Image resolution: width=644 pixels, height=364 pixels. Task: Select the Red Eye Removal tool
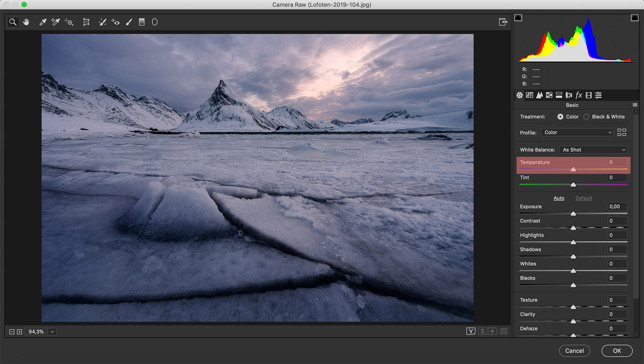[115, 22]
